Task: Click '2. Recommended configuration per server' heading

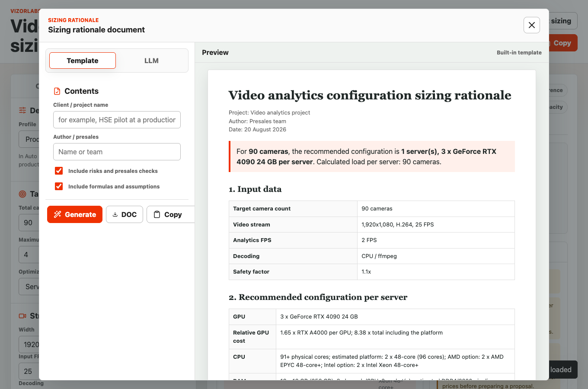Action: pyautogui.click(x=318, y=297)
